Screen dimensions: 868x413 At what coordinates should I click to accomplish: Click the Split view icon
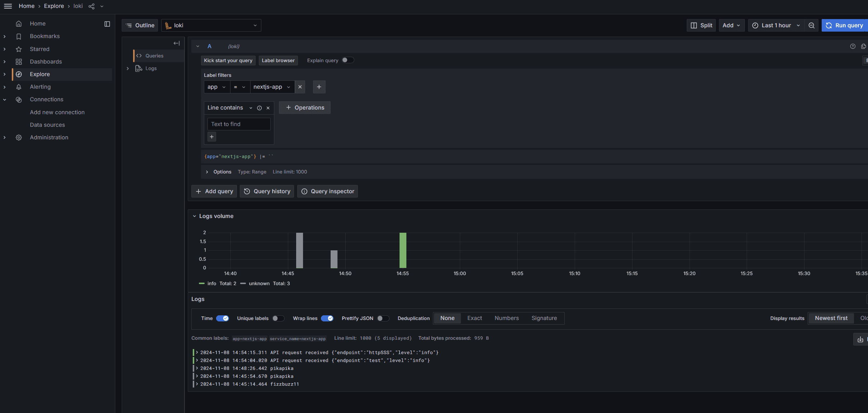coord(700,25)
